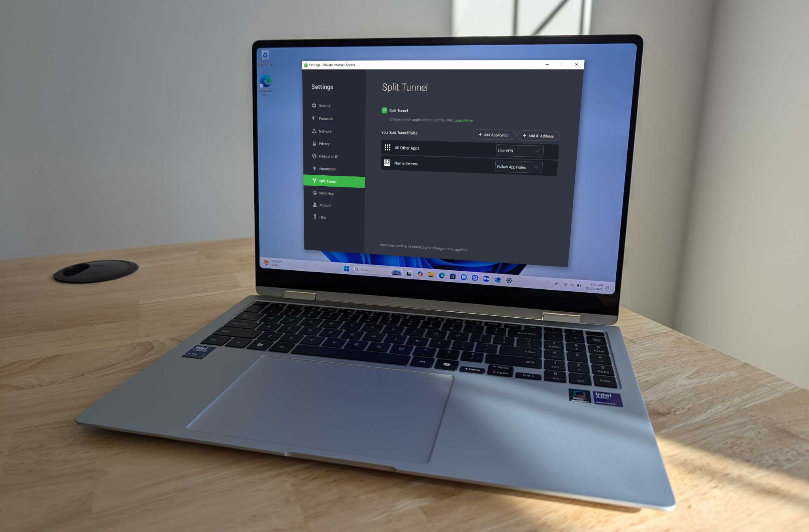809x532 pixels.
Task: Click the Add IP Address button
Action: point(538,135)
